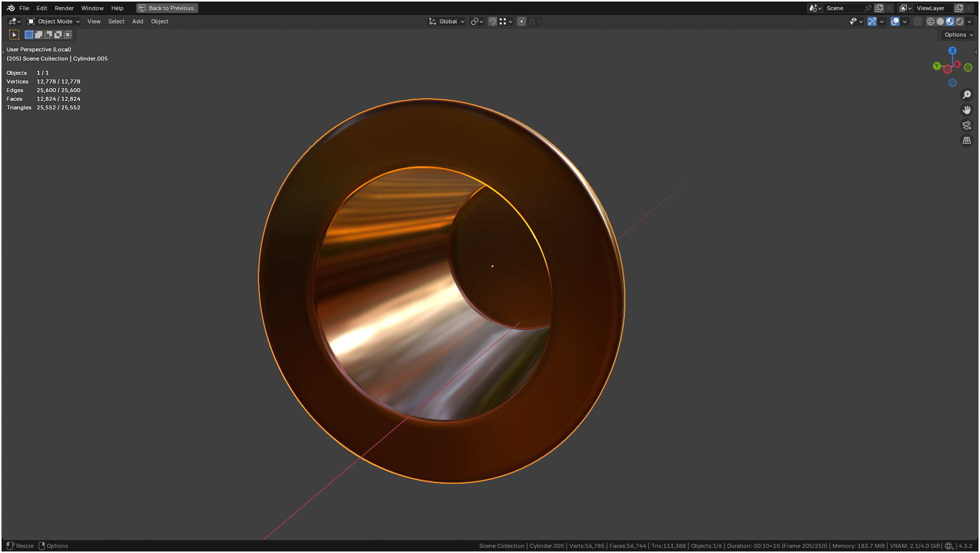980x553 pixels.
Task: Toggle snapping magnet button
Action: [492, 21]
